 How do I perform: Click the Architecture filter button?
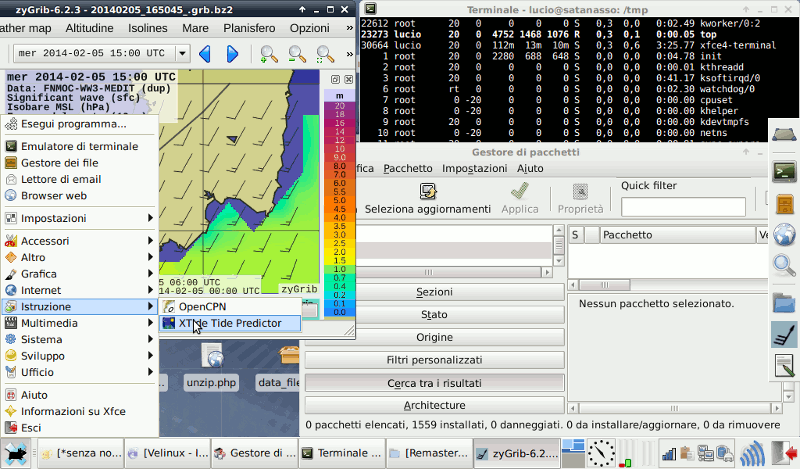(434, 405)
